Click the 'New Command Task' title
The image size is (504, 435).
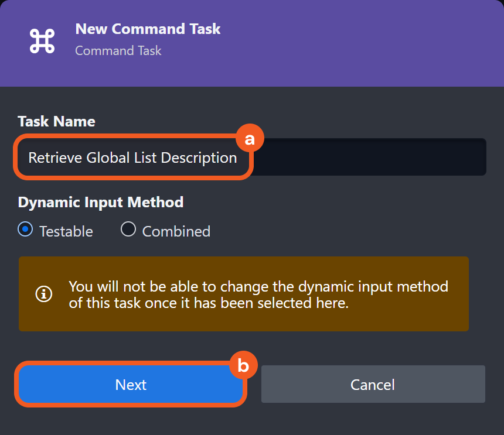point(148,29)
